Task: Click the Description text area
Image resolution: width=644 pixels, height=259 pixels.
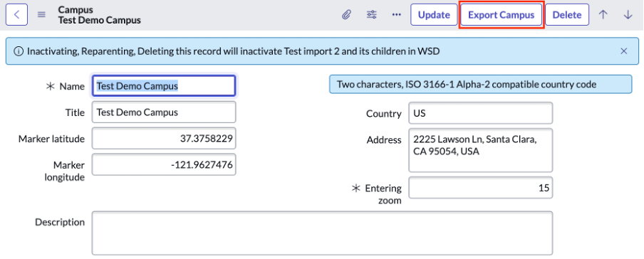Action: point(322,233)
